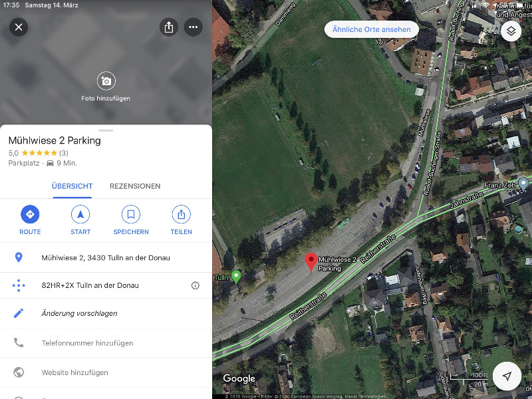
Task: Tap the red Mühlwiese 2 Parking pin
Action: [311, 262]
